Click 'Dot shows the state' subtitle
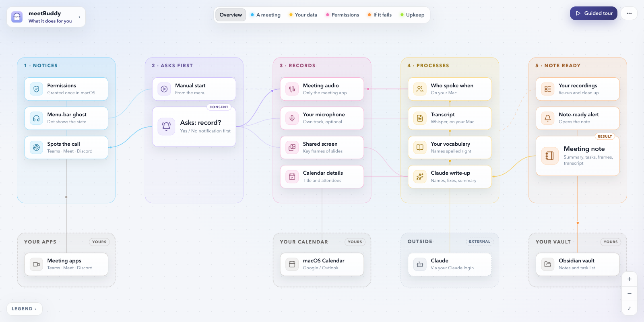This screenshot has width=644, height=322. tap(67, 122)
